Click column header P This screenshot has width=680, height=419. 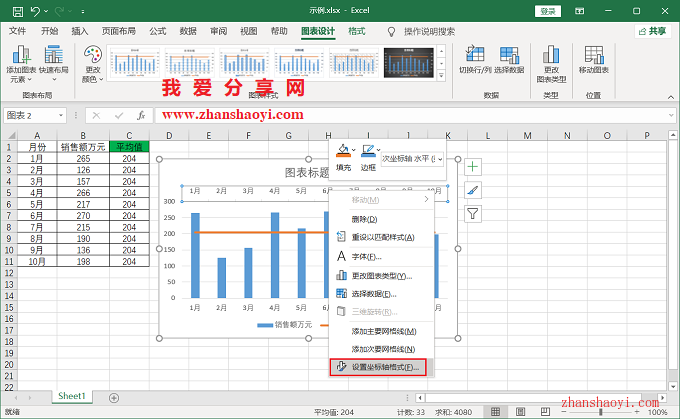click(647, 135)
